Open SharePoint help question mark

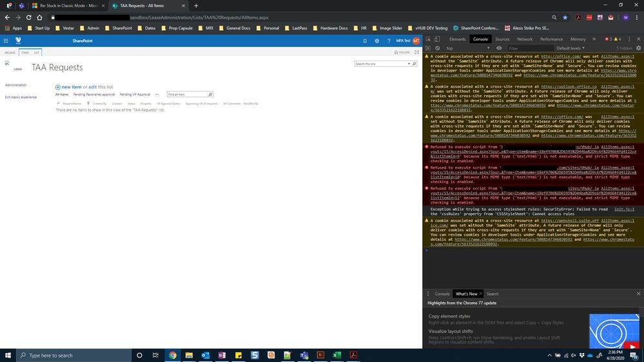[x=389, y=41]
